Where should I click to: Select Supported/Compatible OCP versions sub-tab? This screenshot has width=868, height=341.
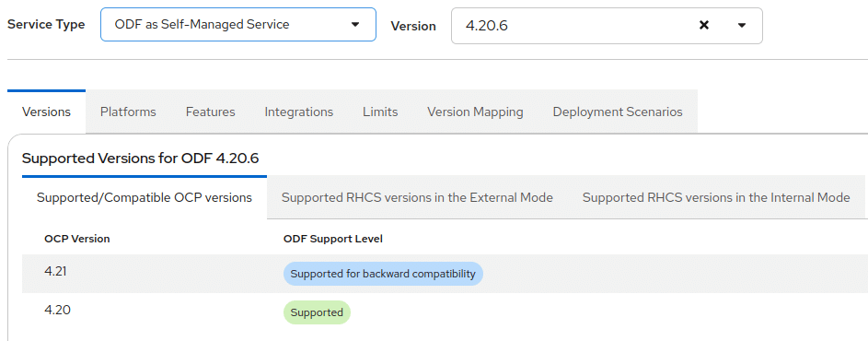click(145, 198)
